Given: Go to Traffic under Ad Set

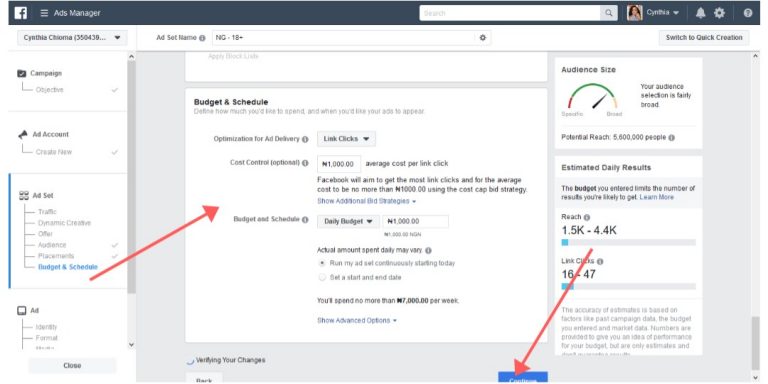Looking at the screenshot, I should tap(47, 212).
